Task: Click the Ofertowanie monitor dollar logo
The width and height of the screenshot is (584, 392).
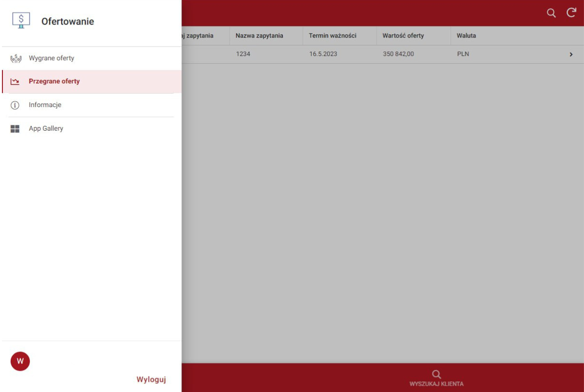Action: [21, 21]
